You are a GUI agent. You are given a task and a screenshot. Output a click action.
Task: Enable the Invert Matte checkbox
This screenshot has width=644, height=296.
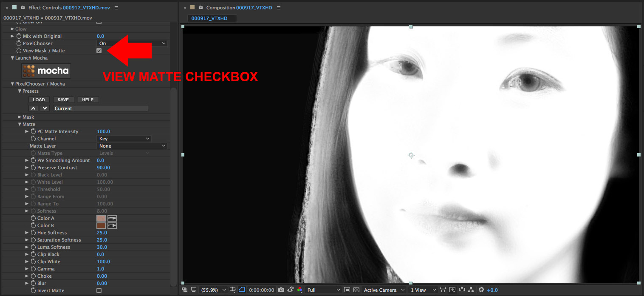click(x=99, y=290)
